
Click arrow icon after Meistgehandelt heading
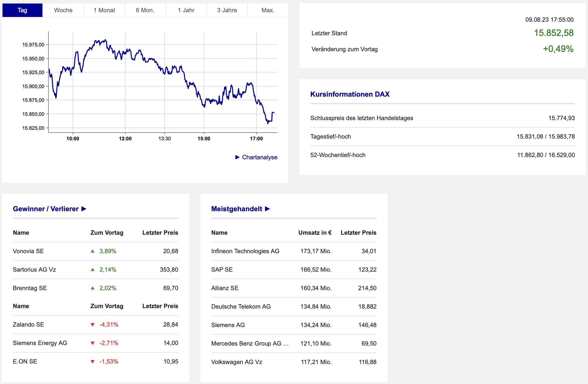point(268,209)
